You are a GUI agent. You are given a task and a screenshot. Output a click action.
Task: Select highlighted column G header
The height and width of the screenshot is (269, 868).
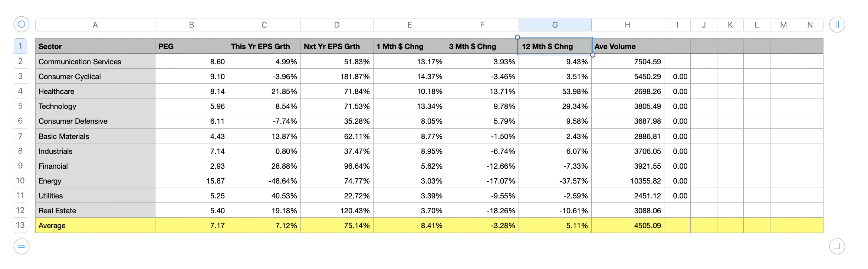(x=555, y=25)
